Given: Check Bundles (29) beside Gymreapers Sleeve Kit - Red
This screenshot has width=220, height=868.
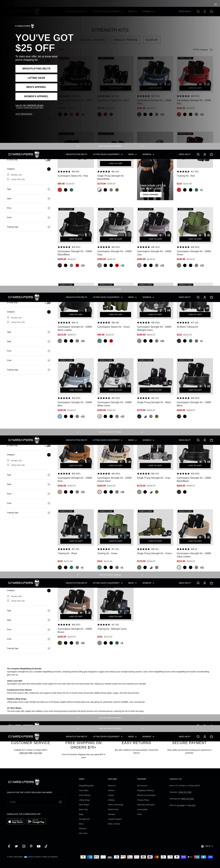Looking at the screenshot, I should click(x=8, y=175).
